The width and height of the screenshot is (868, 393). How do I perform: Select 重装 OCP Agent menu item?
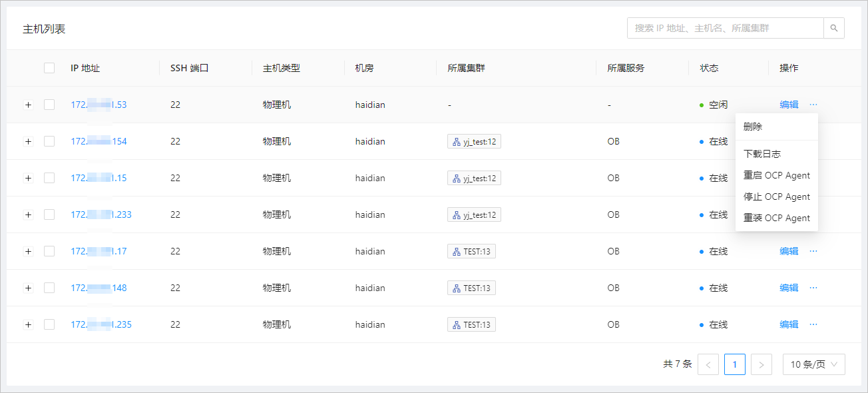tap(777, 218)
